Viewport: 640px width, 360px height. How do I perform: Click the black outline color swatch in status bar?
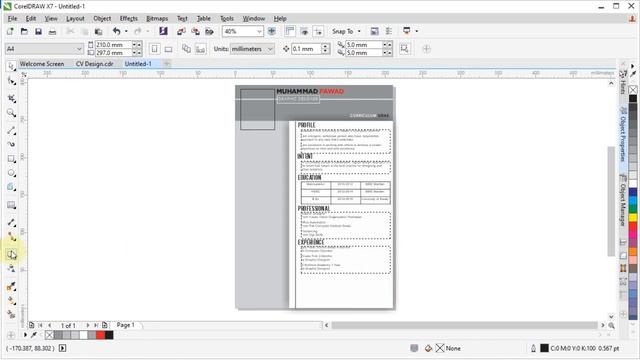point(544,348)
